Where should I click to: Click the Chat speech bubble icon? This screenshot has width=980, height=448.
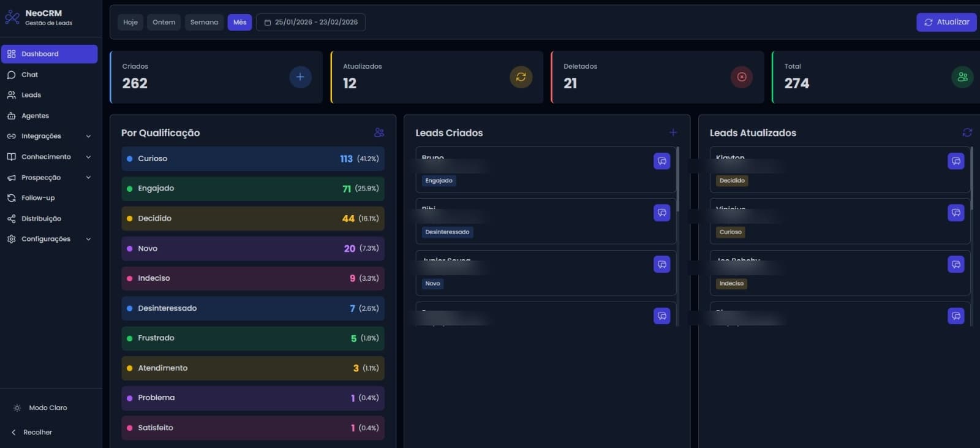pos(11,75)
